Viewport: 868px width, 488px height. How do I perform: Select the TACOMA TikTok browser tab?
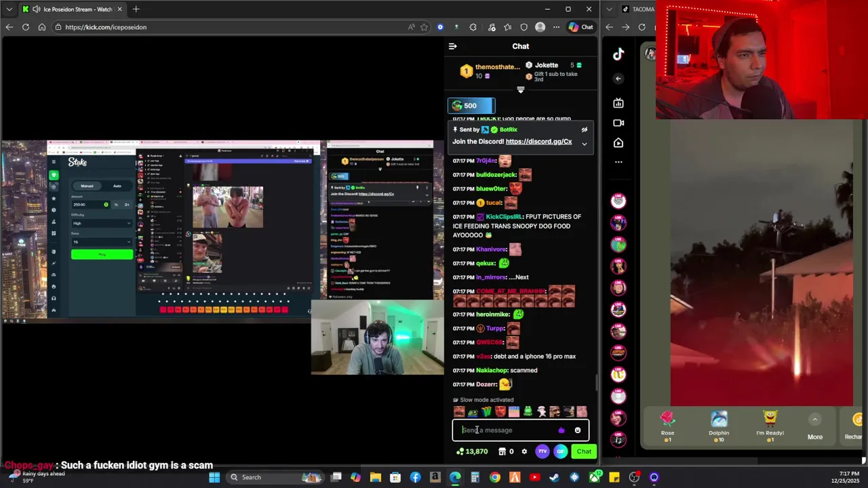637,9
